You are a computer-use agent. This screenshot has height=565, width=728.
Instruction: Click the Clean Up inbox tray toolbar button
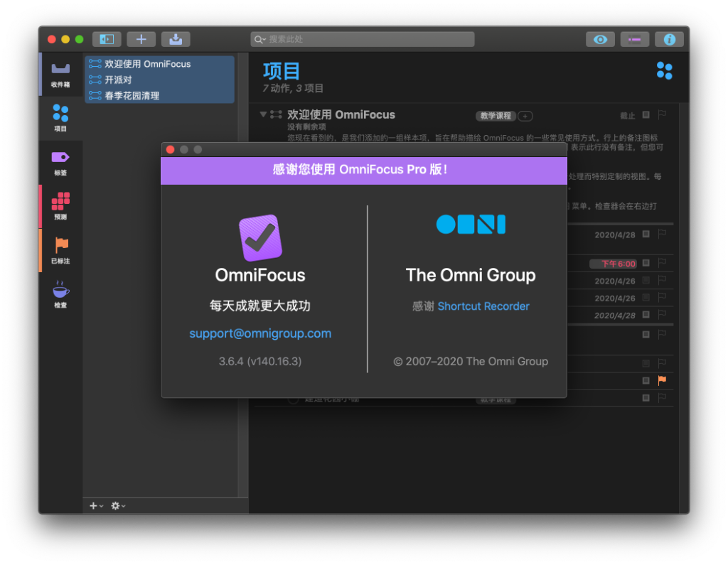176,40
